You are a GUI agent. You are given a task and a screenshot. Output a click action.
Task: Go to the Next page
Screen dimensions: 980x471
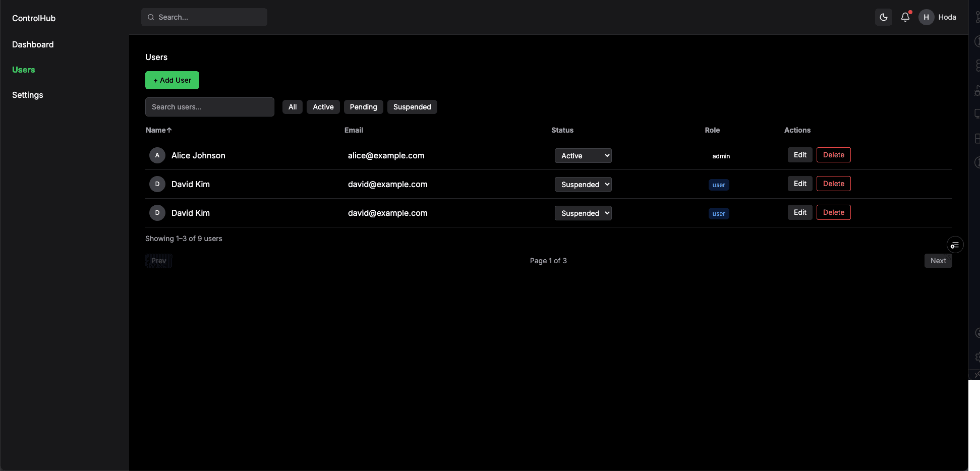[x=938, y=261]
